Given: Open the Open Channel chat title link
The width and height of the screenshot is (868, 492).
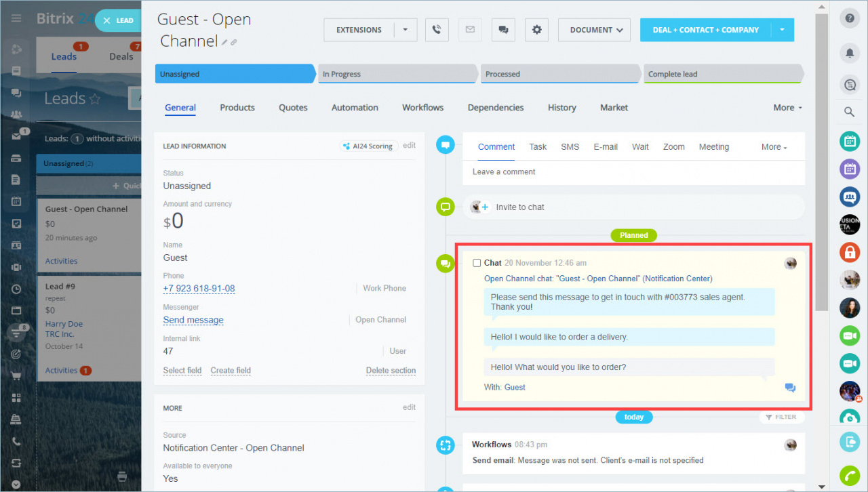Looking at the screenshot, I should pyautogui.click(x=598, y=279).
